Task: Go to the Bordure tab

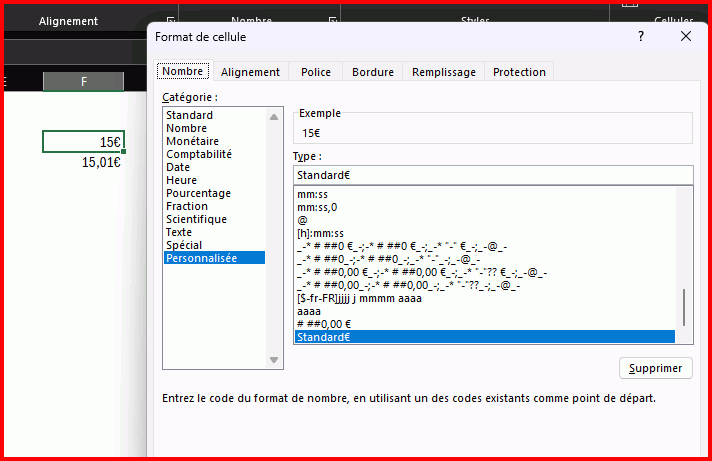Action: click(372, 72)
